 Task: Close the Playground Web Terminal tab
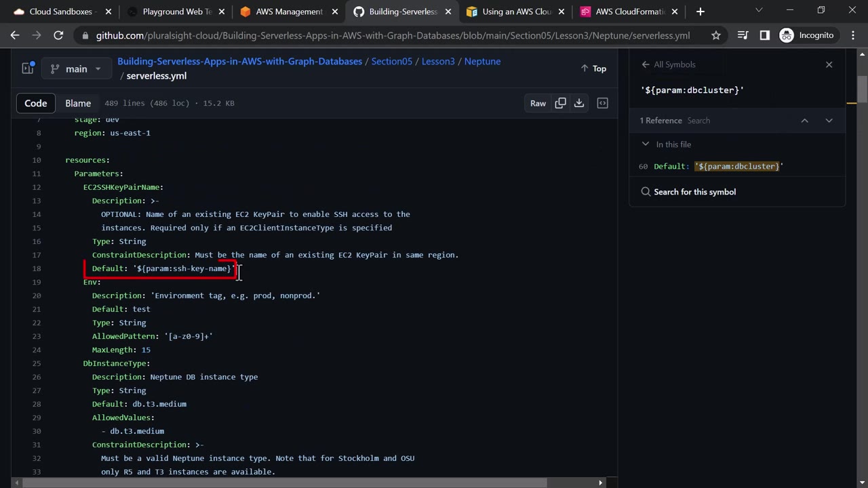(221, 12)
